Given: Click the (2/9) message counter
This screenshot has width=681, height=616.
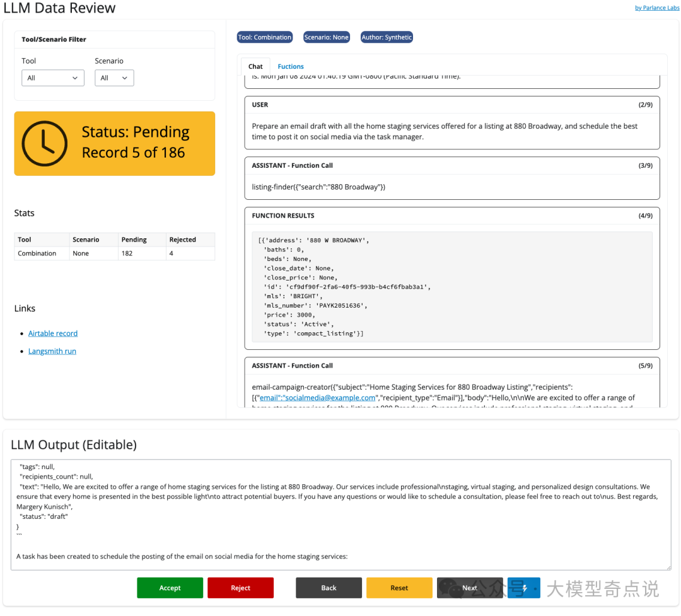Looking at the screenshot, I should pyautogui.click(x=646, y=105).
